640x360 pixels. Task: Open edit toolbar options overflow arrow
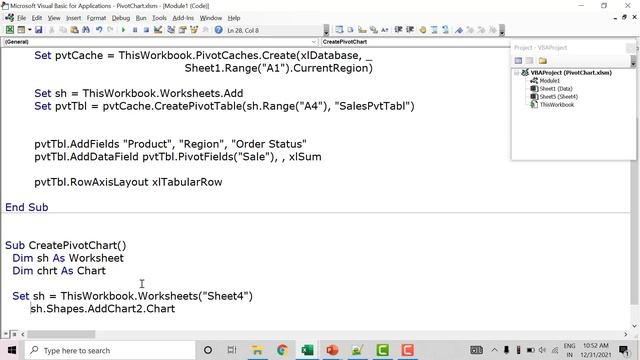point(502,30)
